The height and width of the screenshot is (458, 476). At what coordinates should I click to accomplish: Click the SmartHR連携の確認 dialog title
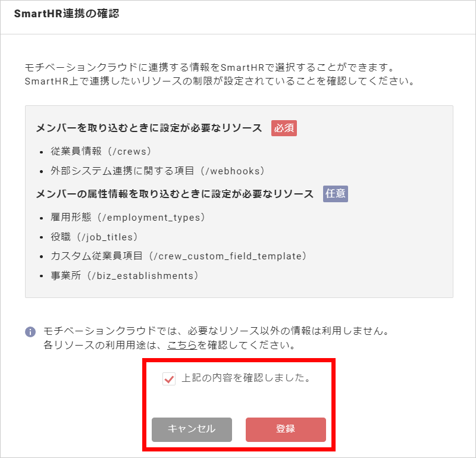67,14
